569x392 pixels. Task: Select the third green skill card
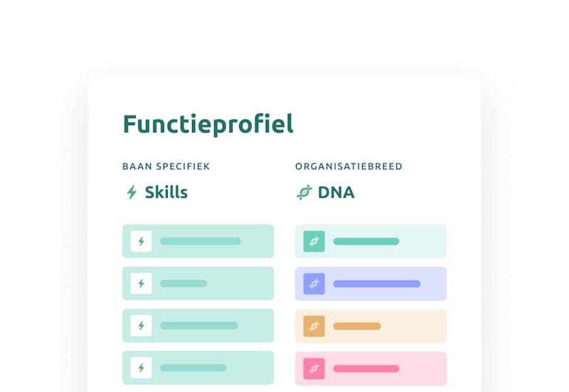(198, 326)
